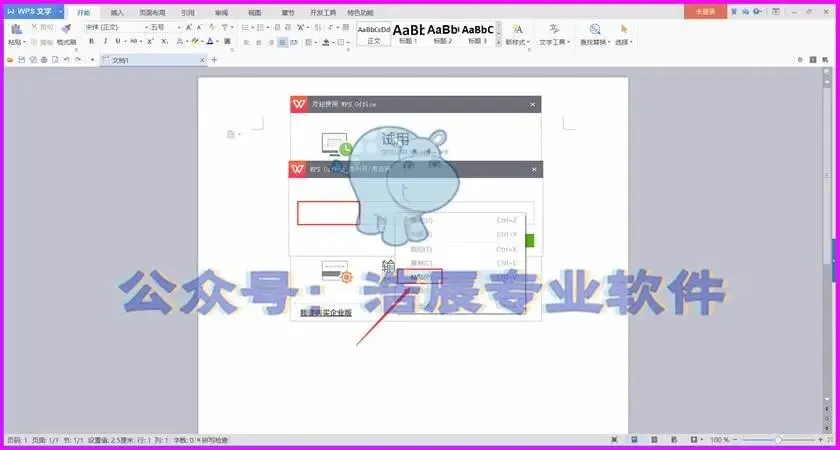Switch to the 插入 ribbon tab

(117, 12)
